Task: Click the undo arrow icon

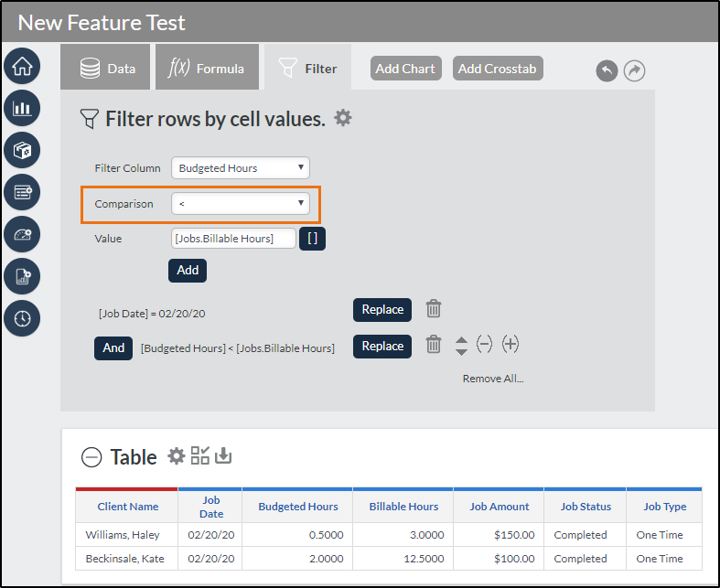Action: coord(607,70)
